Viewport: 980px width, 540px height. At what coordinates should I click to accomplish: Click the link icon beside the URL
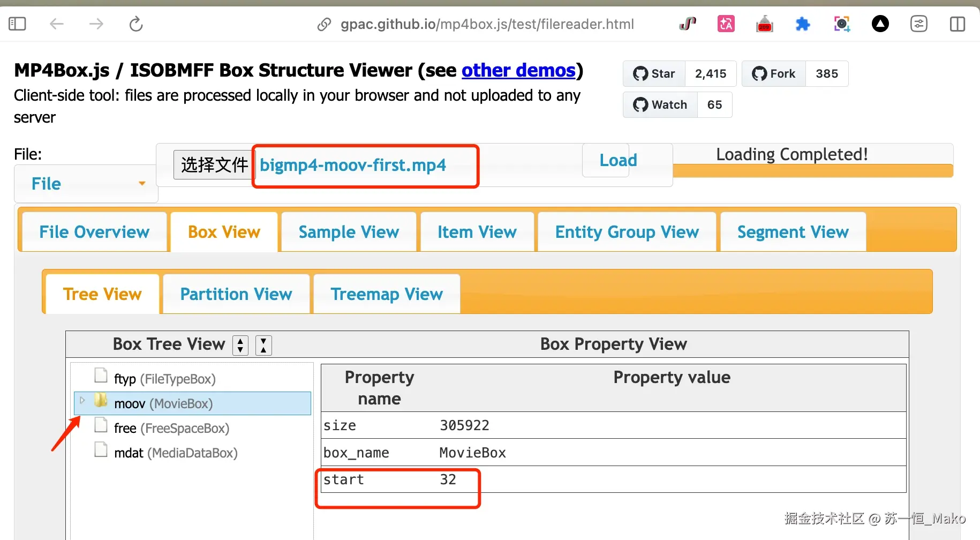click(324, 24)
